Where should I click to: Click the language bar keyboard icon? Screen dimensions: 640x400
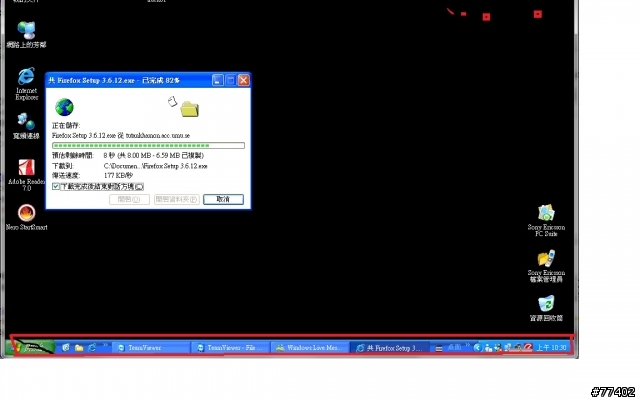click(x=439, y=348)
